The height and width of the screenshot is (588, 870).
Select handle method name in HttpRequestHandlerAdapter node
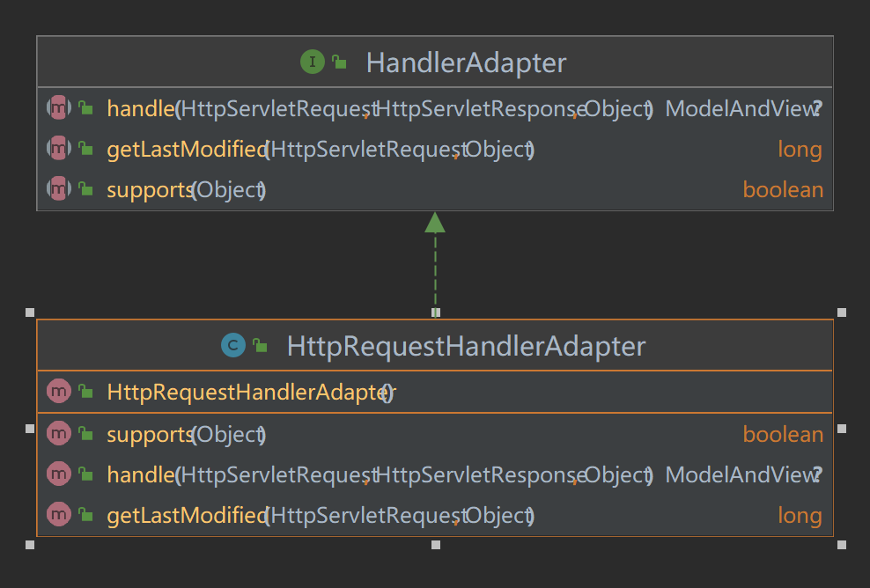coord(140,475)
